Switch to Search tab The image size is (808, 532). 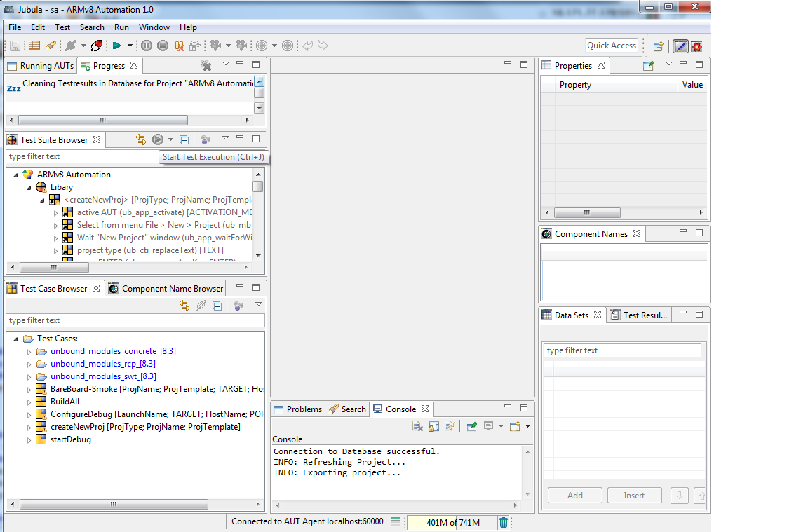point(347,409)
